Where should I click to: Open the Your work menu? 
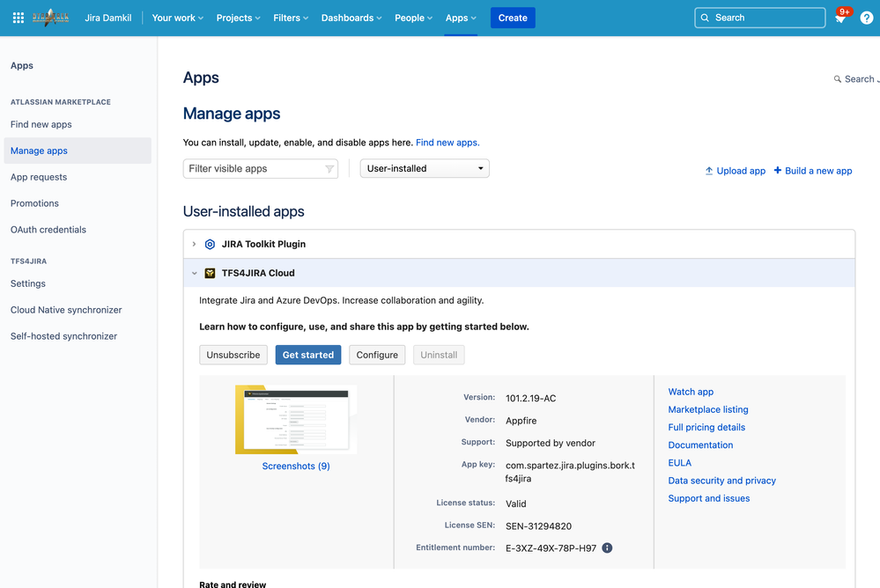177,18
